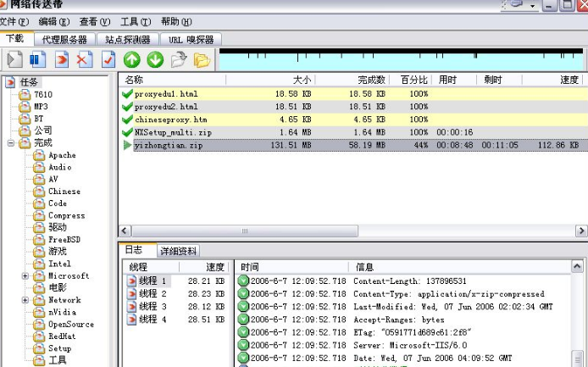Select 线程 4 in thread list
588x367 pixels.
(x=153, y=320)
